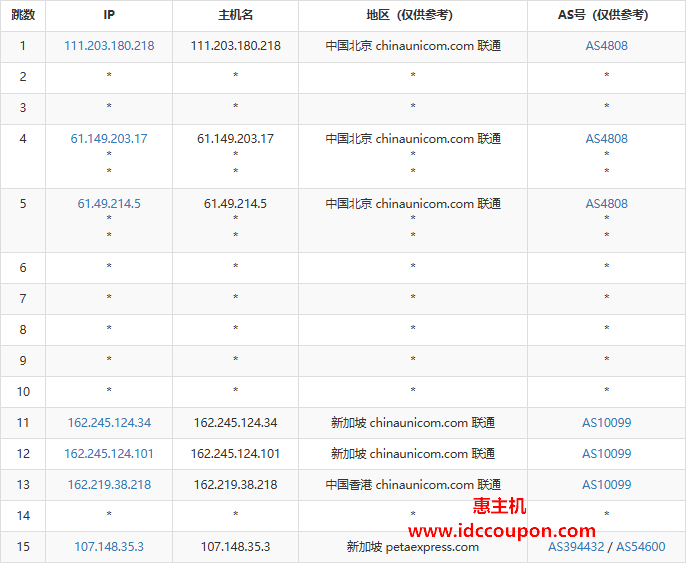Select the 地区 (仅供参考) column header
This screenshot has height=564, width=686.
click(412, 15)
